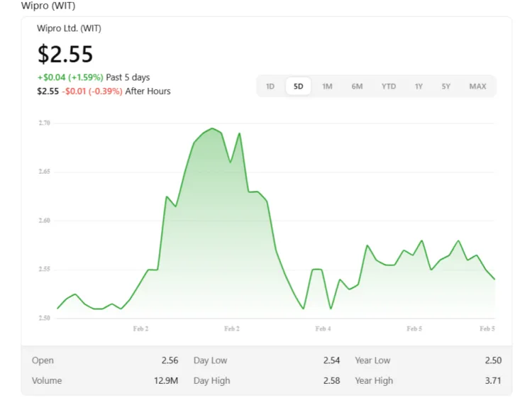Viewport: 532px width, 403px height.
Task: Click the Past 5 days label
Action: tap(128, 77)
